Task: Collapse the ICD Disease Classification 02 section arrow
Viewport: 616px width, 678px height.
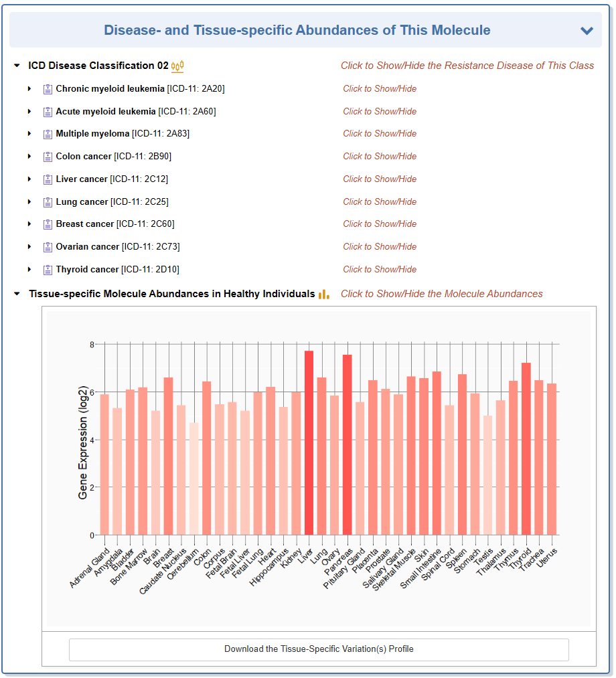Action: point(17,66)
